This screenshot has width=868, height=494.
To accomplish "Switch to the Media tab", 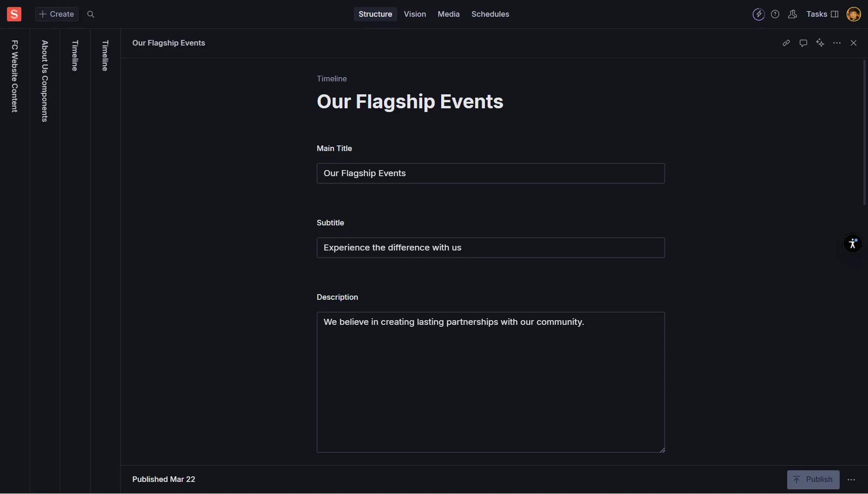I will [448, 14].
